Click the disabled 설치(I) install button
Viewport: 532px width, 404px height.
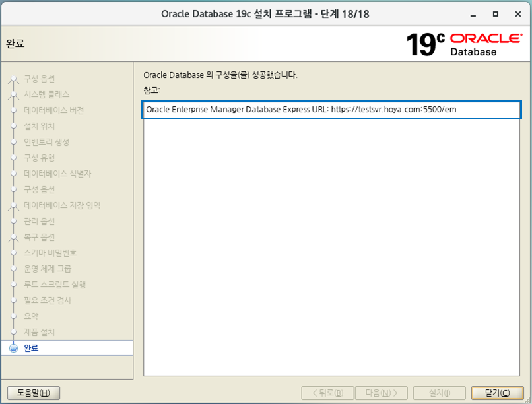(440, 393)
